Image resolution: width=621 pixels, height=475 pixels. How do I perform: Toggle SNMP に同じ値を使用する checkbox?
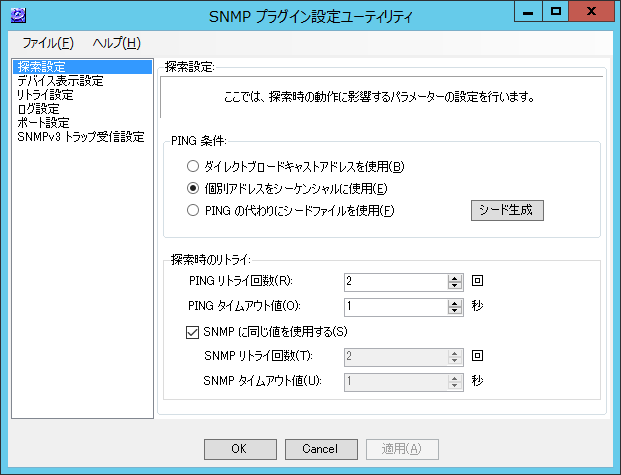tap(192, 332)
